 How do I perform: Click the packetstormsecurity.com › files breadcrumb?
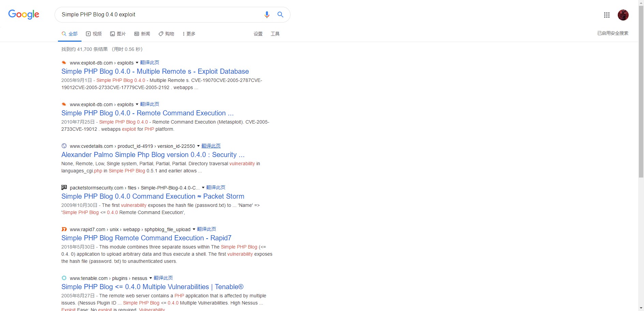pyautogui.click(x=135, y=188)
